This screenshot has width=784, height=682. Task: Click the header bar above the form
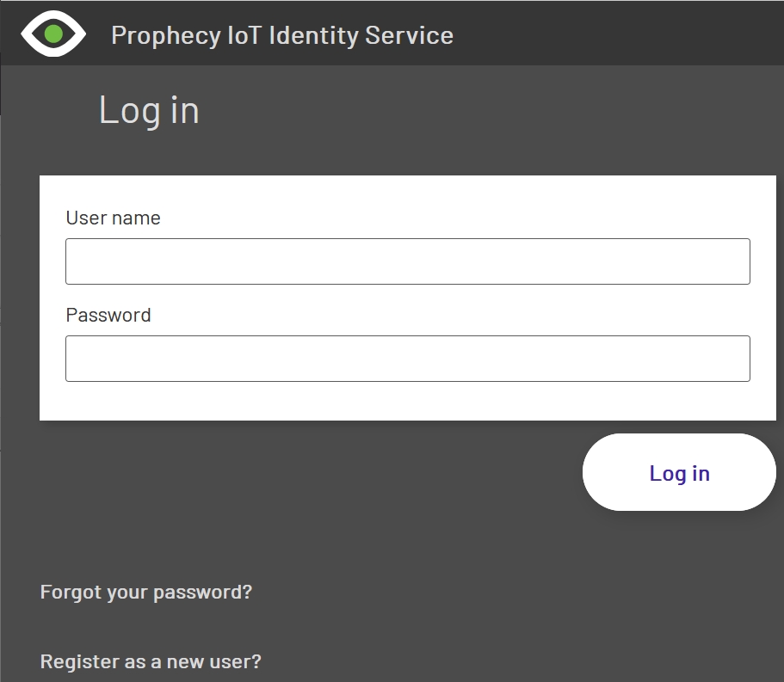pos(602,33)
